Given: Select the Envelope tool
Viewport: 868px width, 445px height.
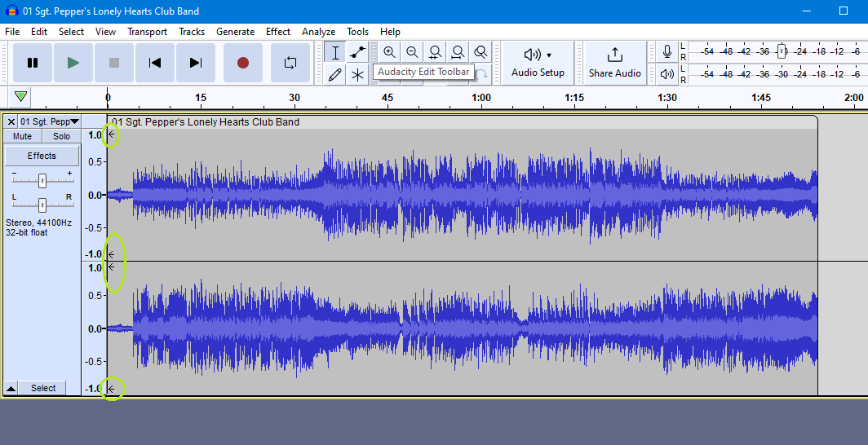Looking at the screenshot, I should click(358, 52).
